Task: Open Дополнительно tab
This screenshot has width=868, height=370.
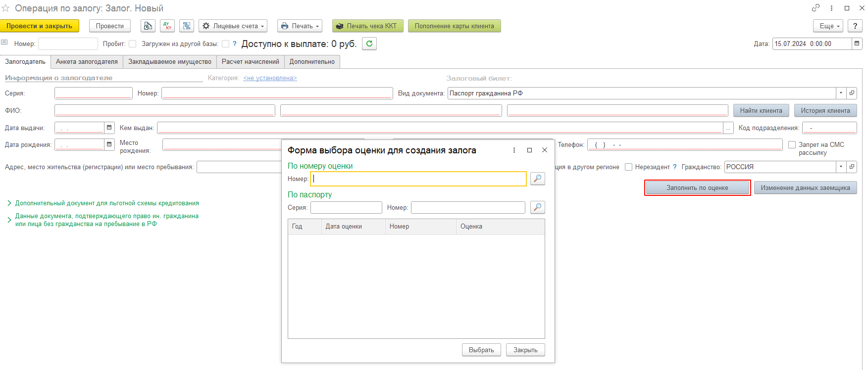Action: 312,62
